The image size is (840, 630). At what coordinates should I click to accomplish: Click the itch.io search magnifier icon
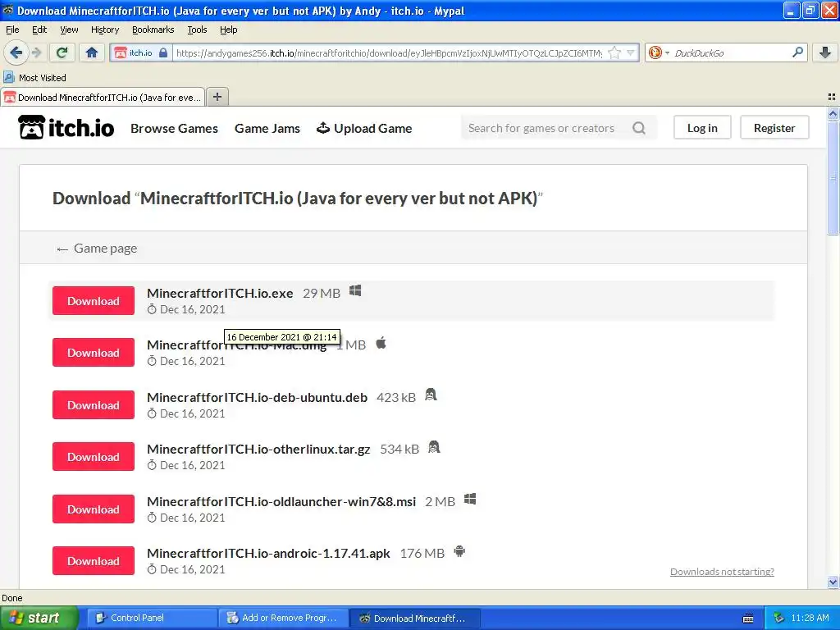638,128
